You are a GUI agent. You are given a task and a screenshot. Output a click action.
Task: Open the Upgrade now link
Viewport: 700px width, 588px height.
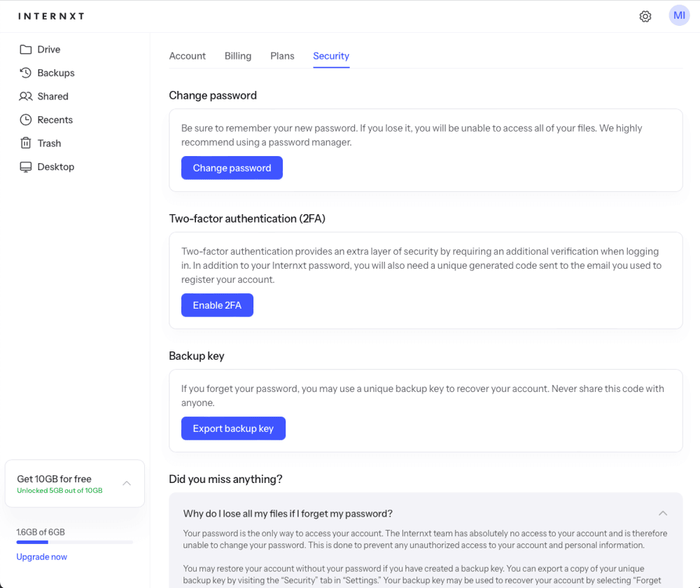41,556
